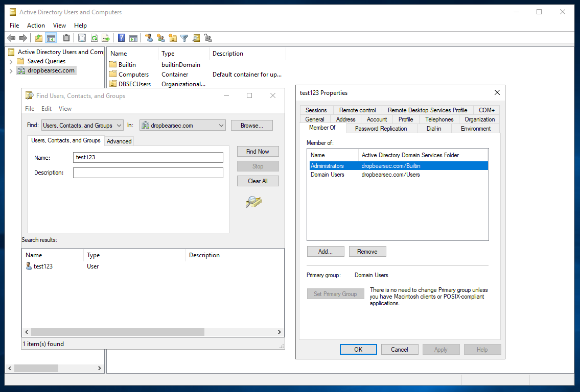580x392 pixels.
Task: Click the Find objects toolbar icon
Action: point(196,38)
